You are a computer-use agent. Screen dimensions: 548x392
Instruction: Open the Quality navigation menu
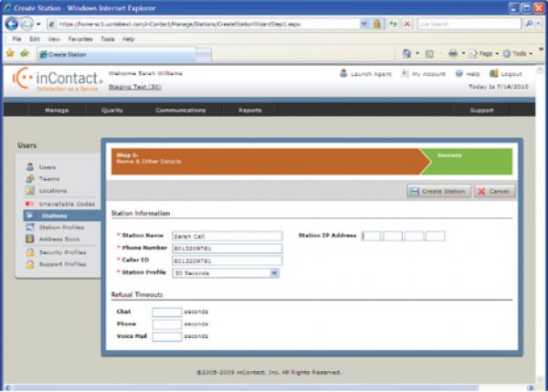click(112, 111)
